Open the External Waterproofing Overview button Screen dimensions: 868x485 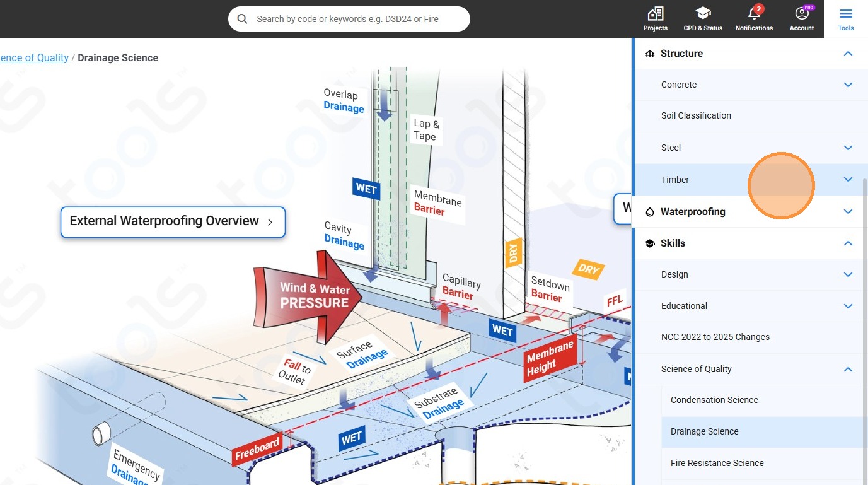point(173,222)
